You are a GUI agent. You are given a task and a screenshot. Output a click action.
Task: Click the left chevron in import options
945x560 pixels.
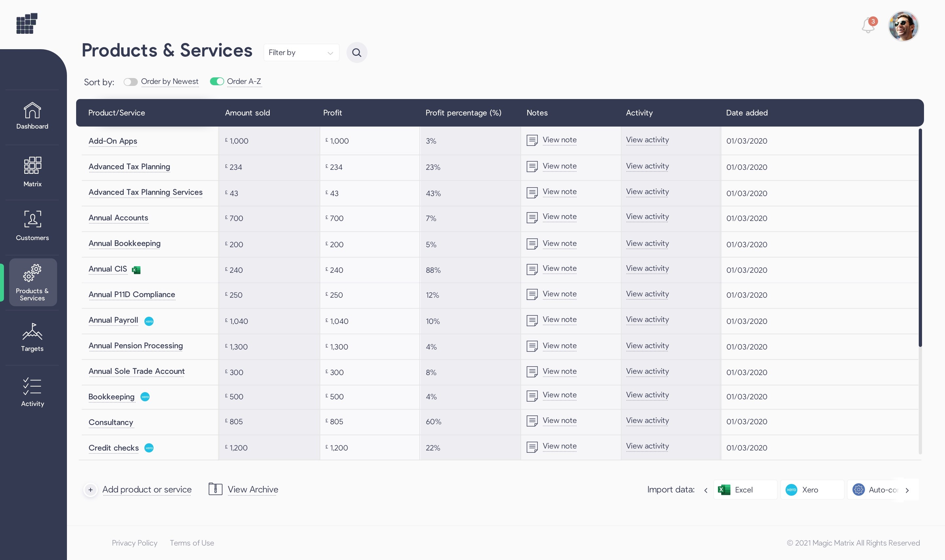[x=706, y=490]
